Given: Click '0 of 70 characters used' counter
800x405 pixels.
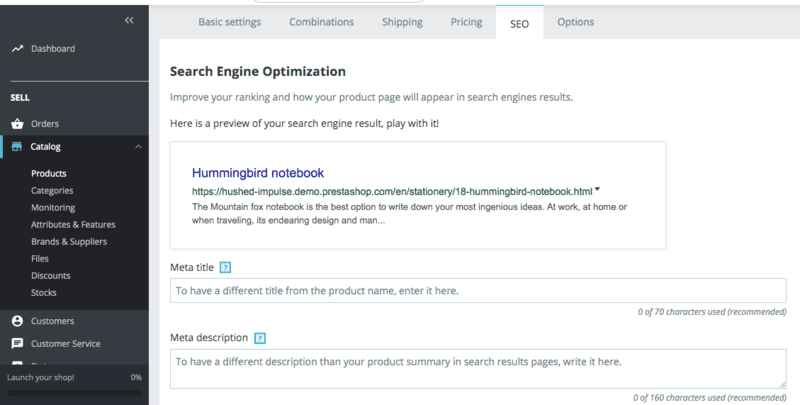Looking at the screenshot, I should pos(712,312).
